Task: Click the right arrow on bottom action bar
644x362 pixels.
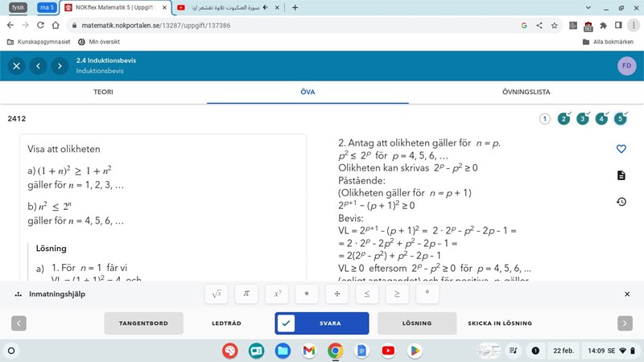Action: pos(625,323)
